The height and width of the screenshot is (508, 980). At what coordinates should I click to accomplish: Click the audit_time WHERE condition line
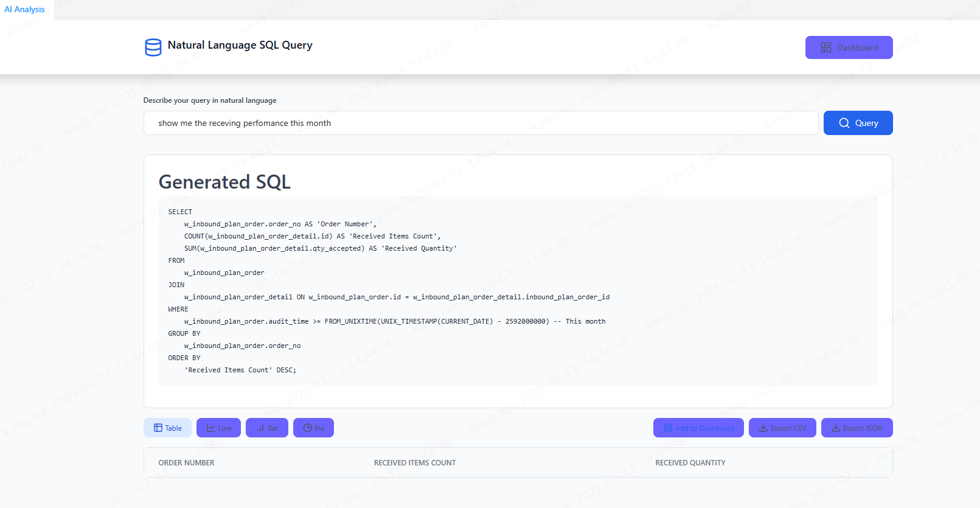(x=395, y=321)
